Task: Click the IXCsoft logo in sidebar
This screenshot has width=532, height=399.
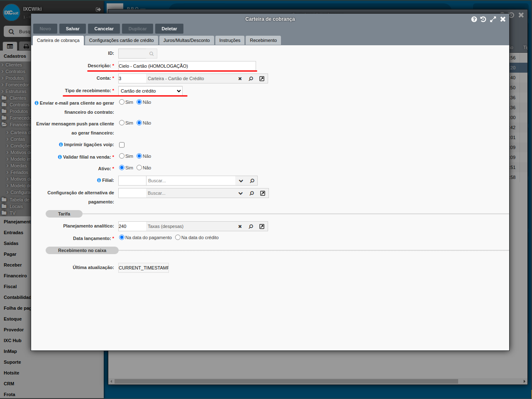Action: 12,12
